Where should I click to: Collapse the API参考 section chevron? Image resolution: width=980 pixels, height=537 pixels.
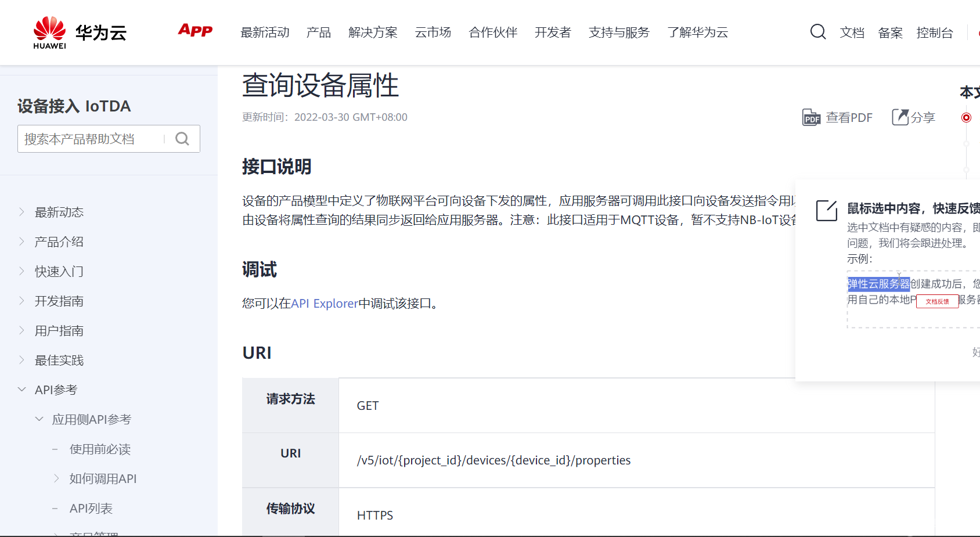(21, 390)
